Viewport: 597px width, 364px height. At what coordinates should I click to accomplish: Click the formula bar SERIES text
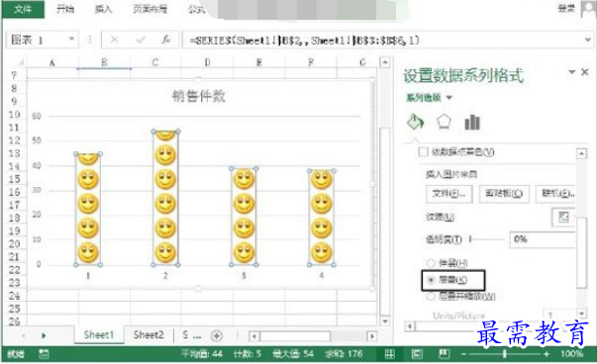tap(304, 40)
